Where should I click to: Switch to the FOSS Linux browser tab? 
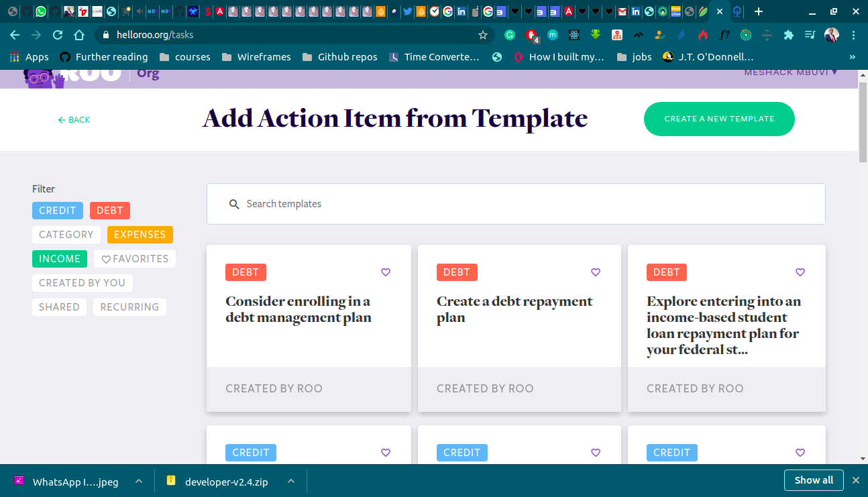click(676, 11)
